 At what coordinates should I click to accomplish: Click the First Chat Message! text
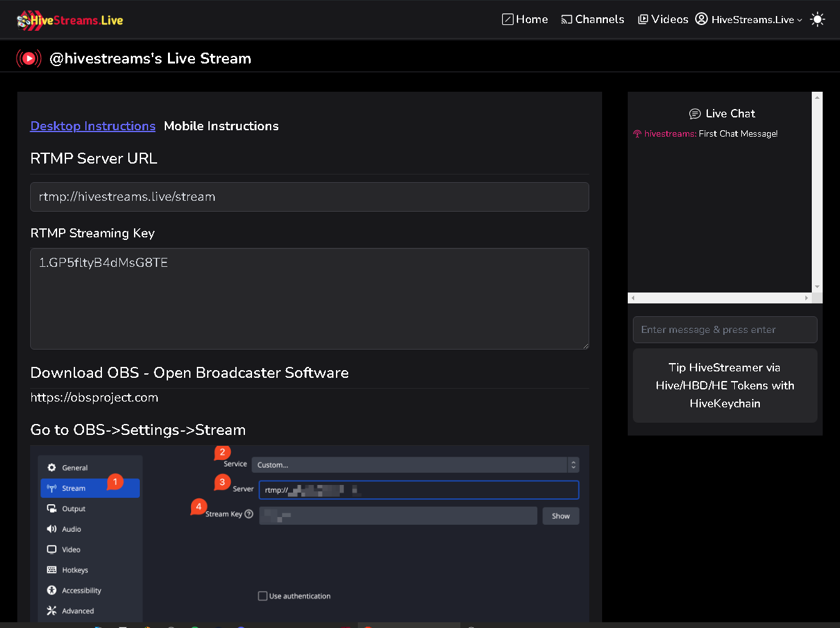(x=738, y=133)
